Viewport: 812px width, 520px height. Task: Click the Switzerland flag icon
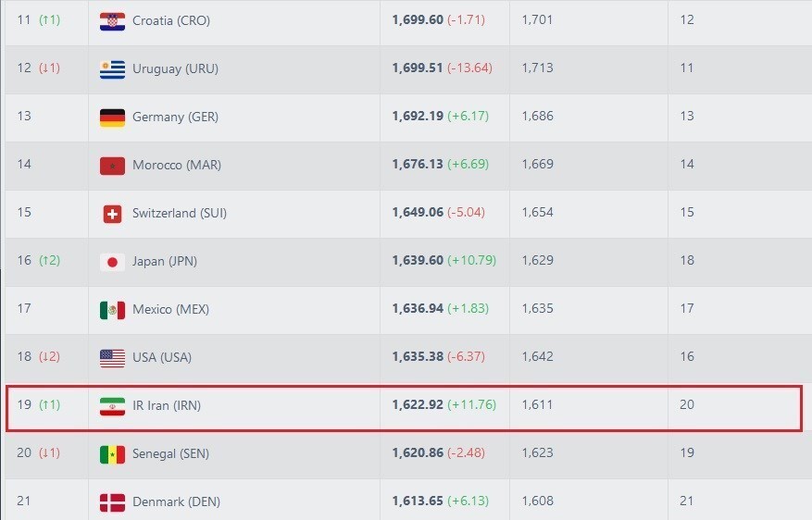[x=112, y=214]
